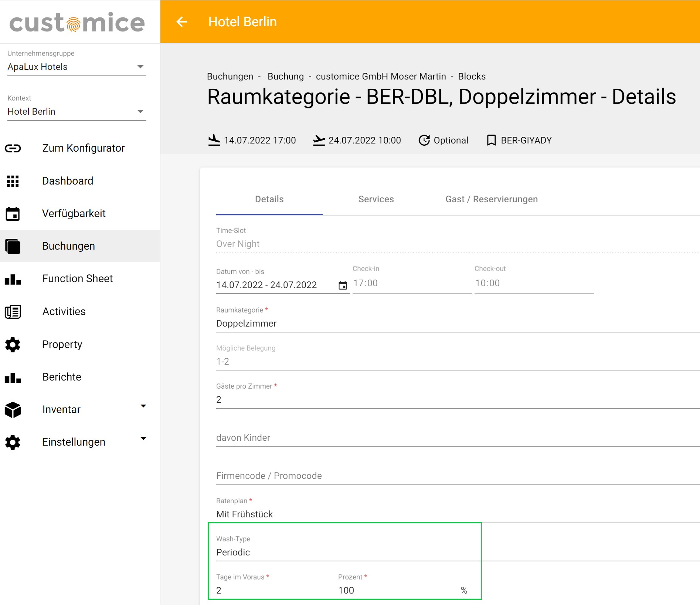Expand the Einstellungen submenu arrow
700x605 pixels.
tap(143, 439)
